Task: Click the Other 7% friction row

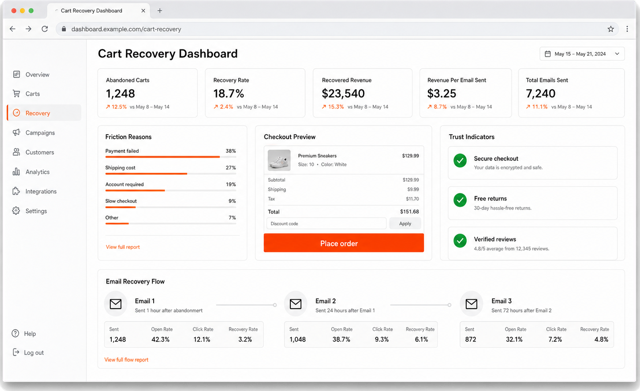Action: tap(171, 220)
